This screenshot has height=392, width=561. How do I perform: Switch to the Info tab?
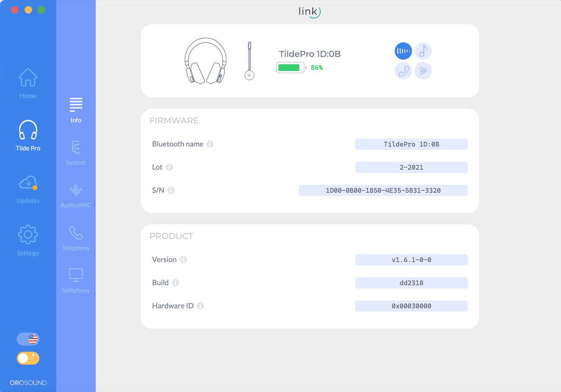click(76, 110)
